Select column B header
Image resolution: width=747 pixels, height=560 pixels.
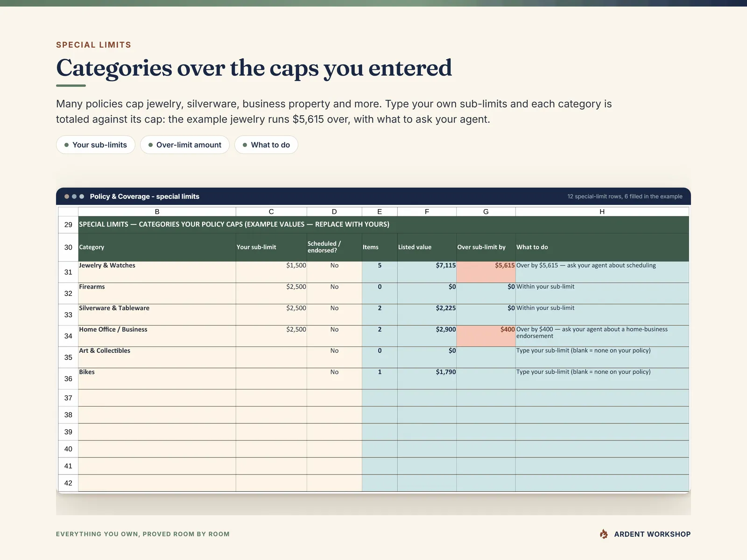pyautogui.click(x=157, y=211)
